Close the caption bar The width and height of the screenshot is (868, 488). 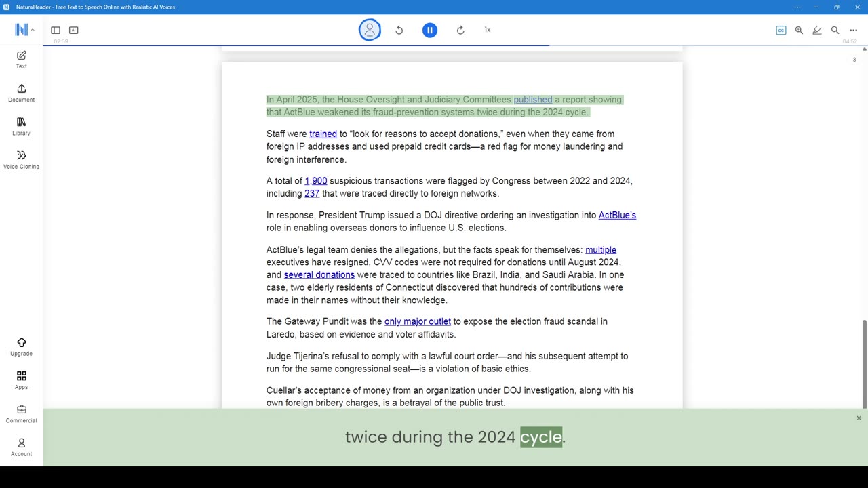click(859, 418)
